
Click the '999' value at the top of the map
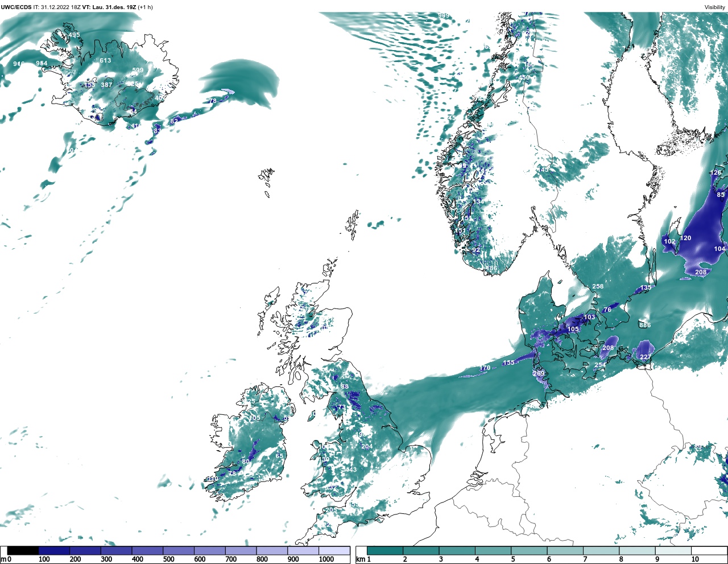pyautogui.click(x=444, y=16)
